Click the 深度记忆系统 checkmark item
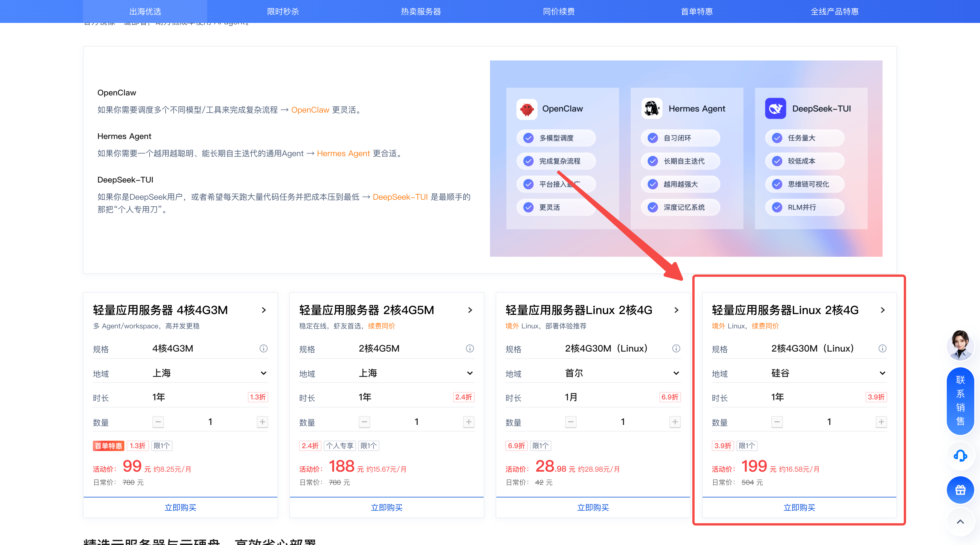The image size is (980, 545). pos(680,207)
